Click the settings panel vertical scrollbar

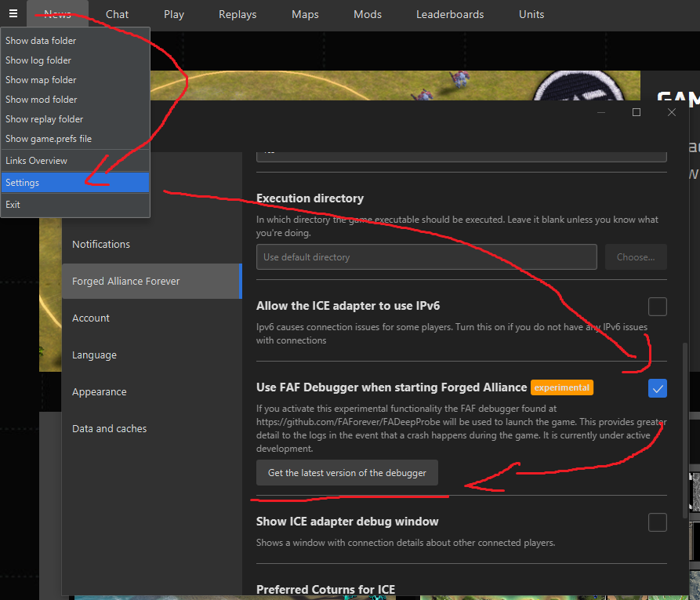click(685, 431)
